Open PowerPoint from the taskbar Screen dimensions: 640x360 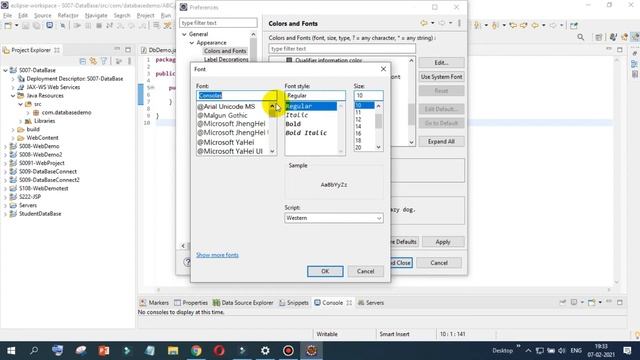[104, 351]
